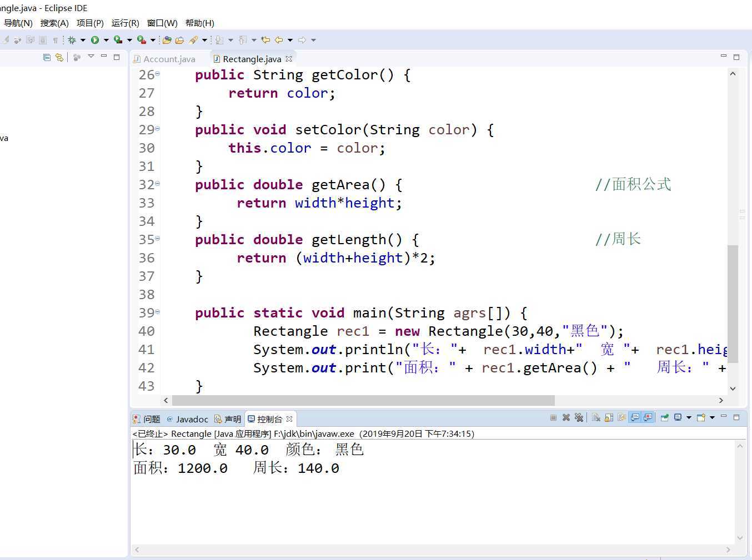Click the Open Console icon

(x=701, y=417)
